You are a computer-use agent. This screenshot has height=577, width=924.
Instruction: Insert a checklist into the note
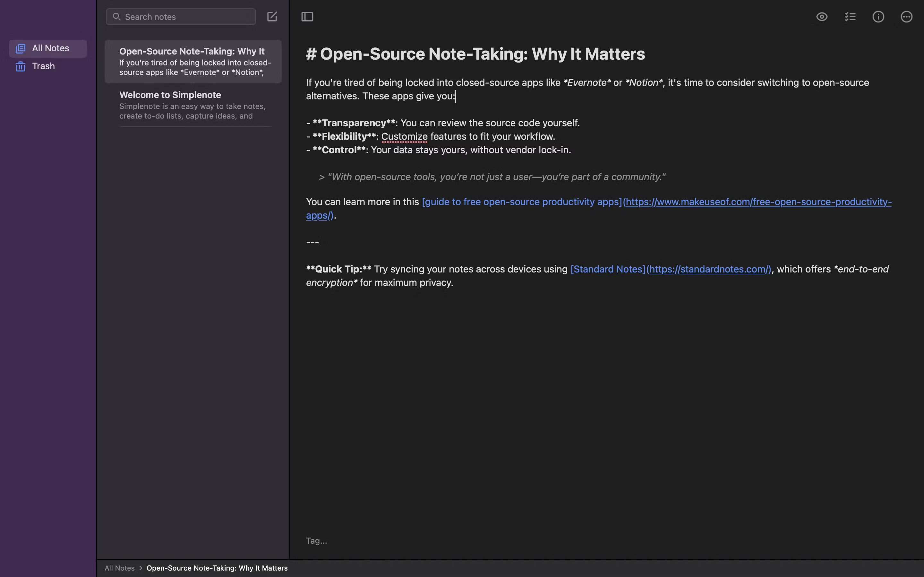[x=850, y=16]
